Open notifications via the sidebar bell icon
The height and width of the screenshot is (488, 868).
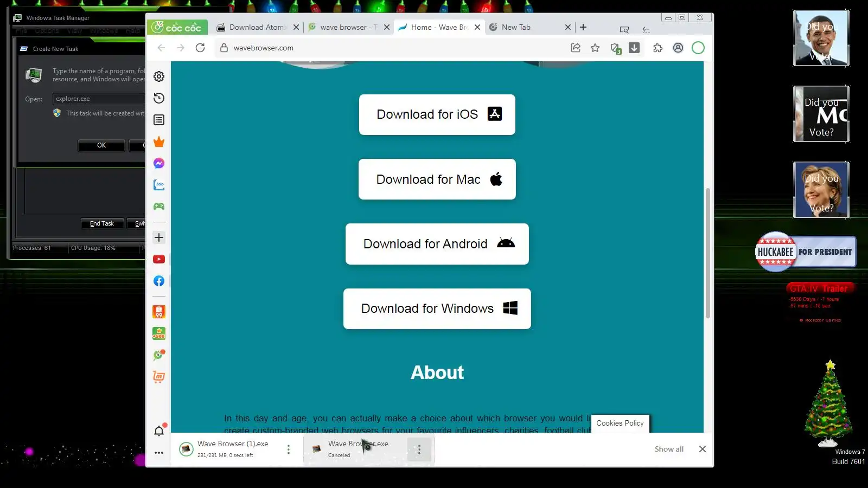(159, 431)
